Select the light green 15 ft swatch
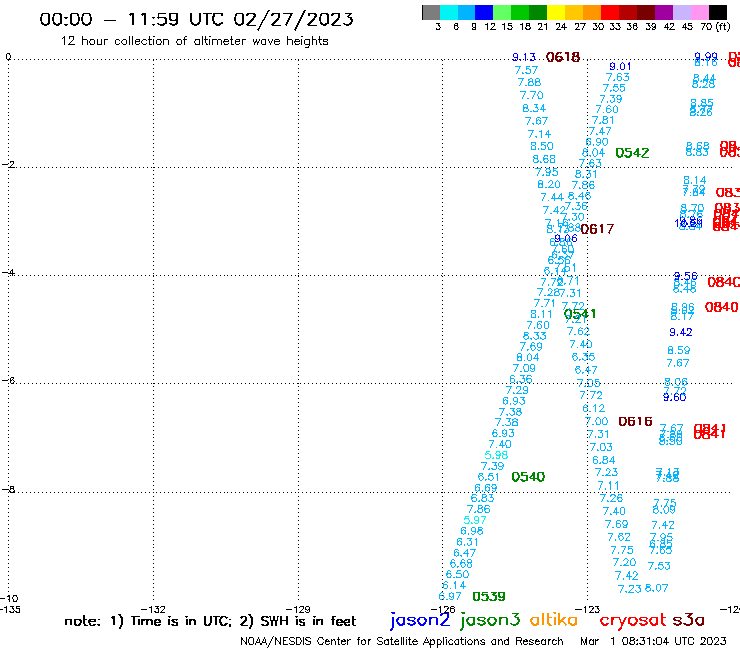Screen dimensions: 740x650 pyautogui.click(x=502, y=12)
